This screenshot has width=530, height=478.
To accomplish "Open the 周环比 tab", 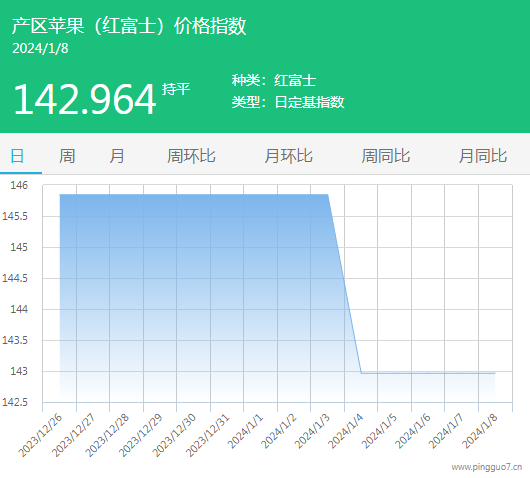I will click(x=191, y=156).
